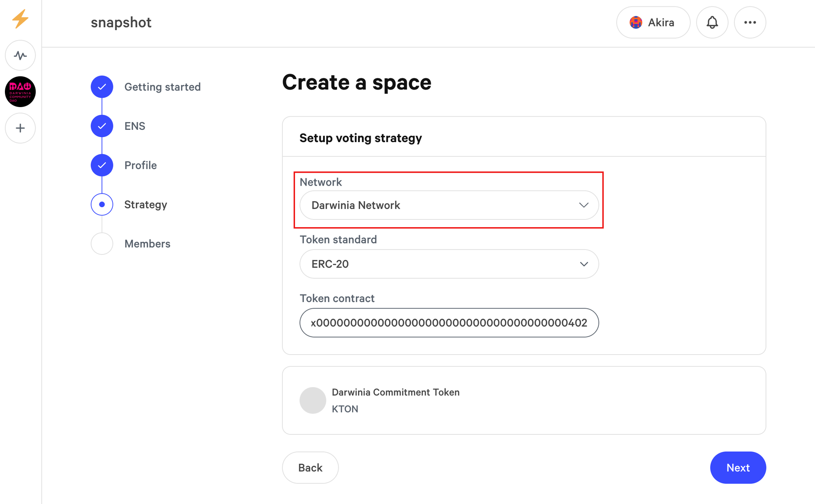Screen dimensions: 815x504
Task: Click Akira's profile avatar icon
Action: 636,22
